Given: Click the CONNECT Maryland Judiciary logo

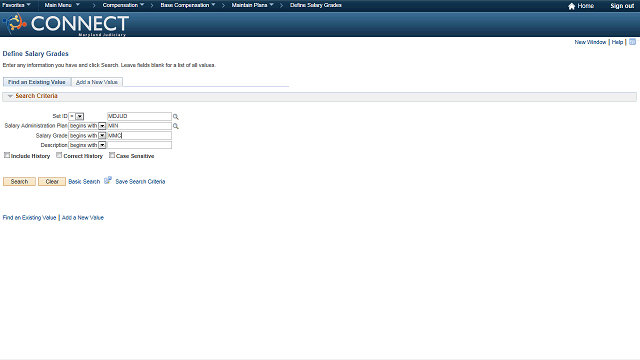Looking at the screenshot, I should click(x=66, y=24).
